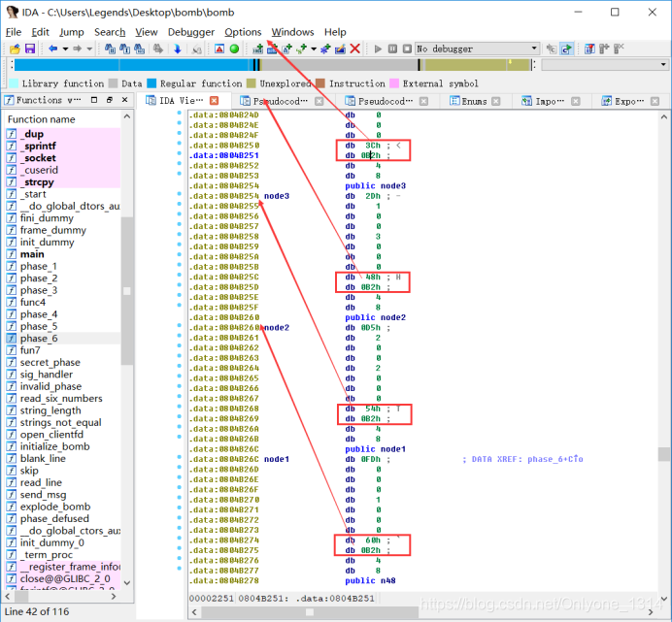Click the node3 label in disassembly
The height and width of the screenshot is (622, 672).
[277, 196]
